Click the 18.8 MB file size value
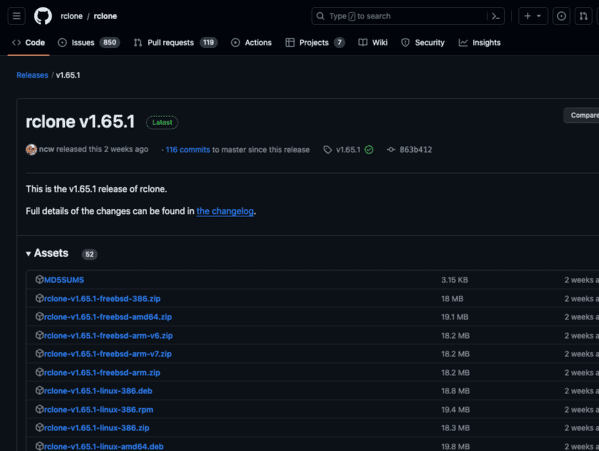599x451 pixels. tap(455, 391)
